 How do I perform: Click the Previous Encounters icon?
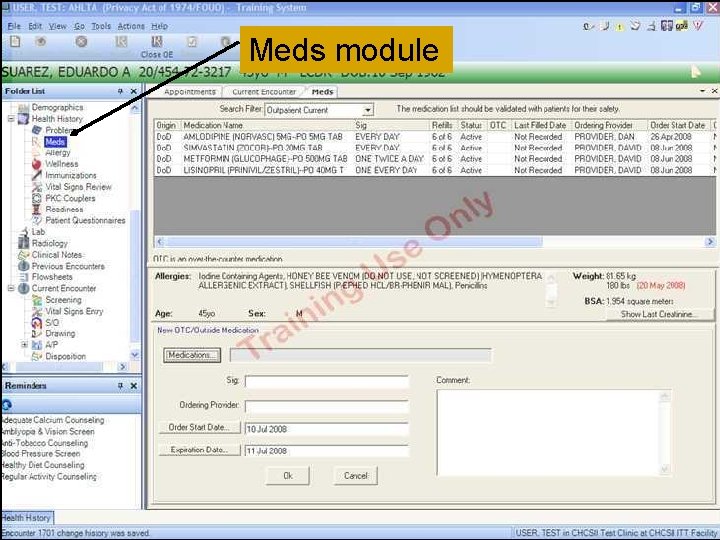[23, 266]
